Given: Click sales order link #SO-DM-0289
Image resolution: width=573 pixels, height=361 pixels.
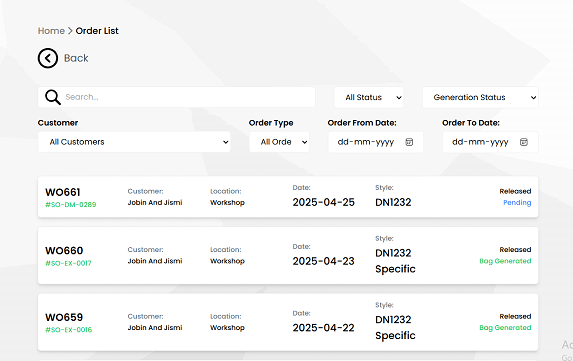Looking at the screenshot, I should click(x=71, y=205).
